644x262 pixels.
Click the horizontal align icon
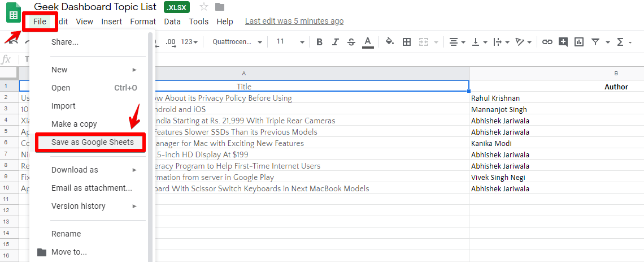454,42
